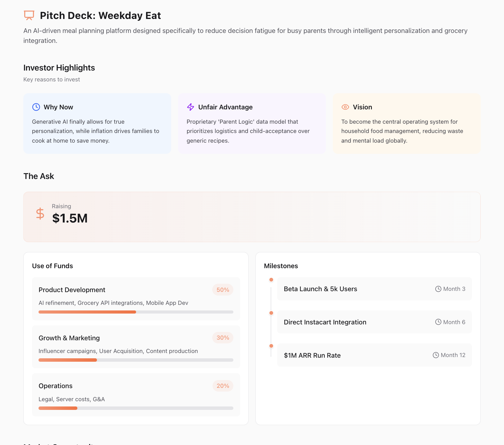
Task: Click the timeline dot for Beta Launch
Action: tap(271, 280)
